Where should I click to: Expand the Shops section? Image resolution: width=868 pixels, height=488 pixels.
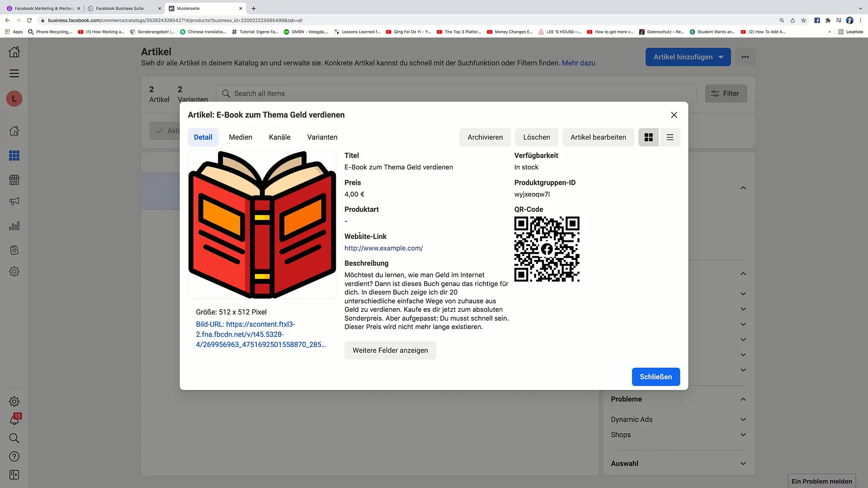pos(679,434)
